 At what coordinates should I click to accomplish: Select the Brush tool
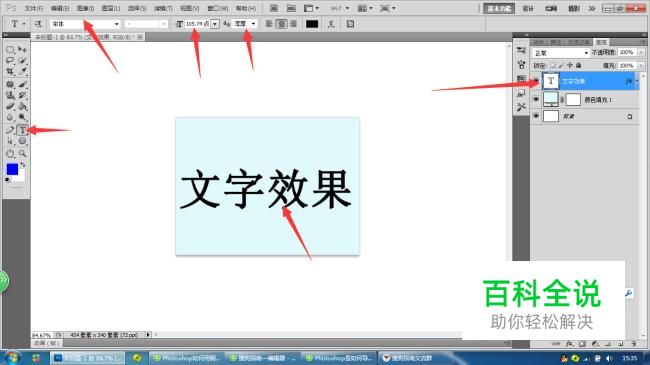point(22,85)
